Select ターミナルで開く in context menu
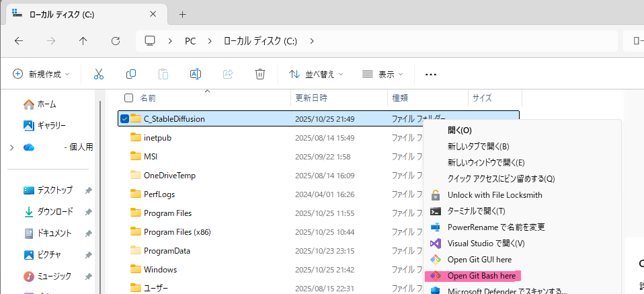This screenshot has height=294, width=644. tap(476, 211)
